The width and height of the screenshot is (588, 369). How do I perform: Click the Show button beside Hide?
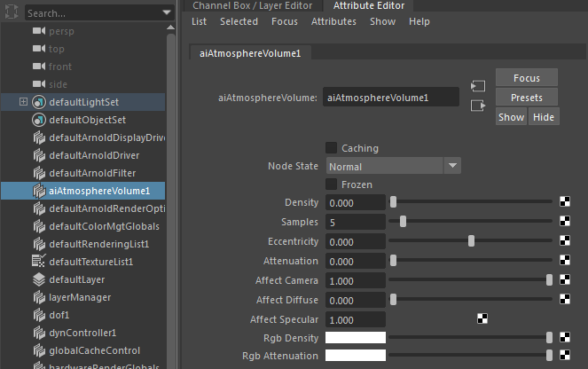[x=511, y=117]
